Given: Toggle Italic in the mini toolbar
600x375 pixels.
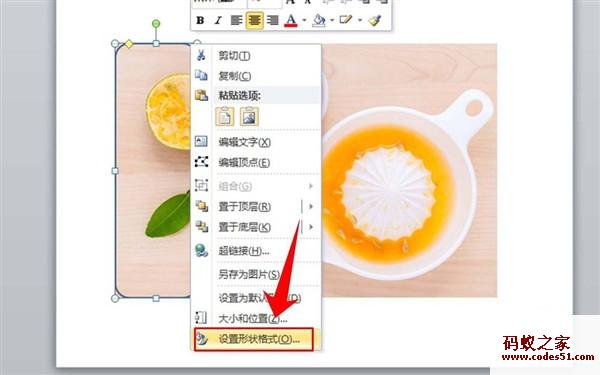Looking at the screenshot, I should tap(218, 20).
